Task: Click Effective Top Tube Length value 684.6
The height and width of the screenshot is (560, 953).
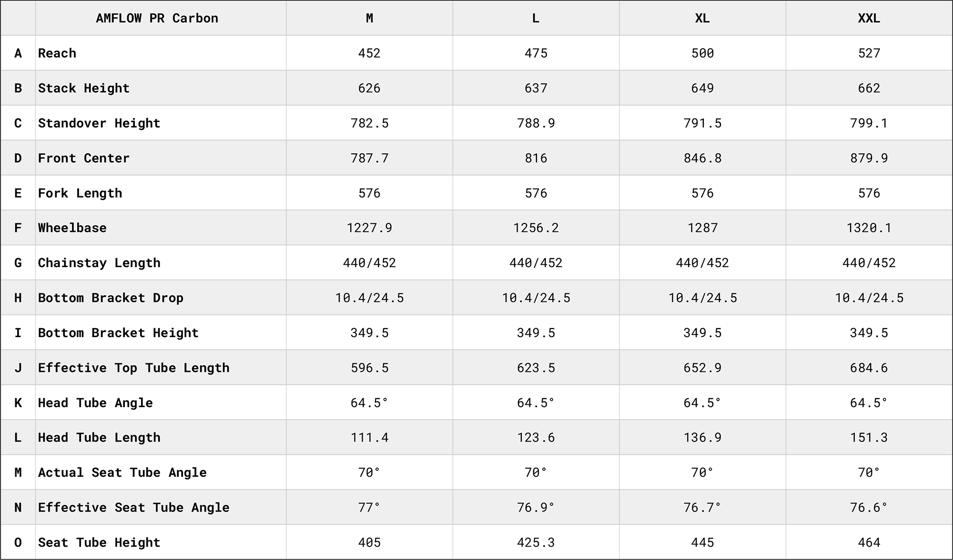Action: tap(869, 368)
